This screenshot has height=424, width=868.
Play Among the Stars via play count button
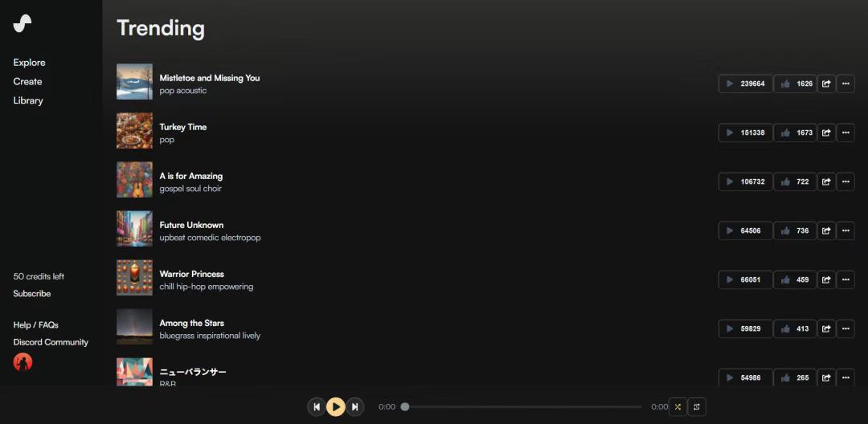click(x=746, y=329)
